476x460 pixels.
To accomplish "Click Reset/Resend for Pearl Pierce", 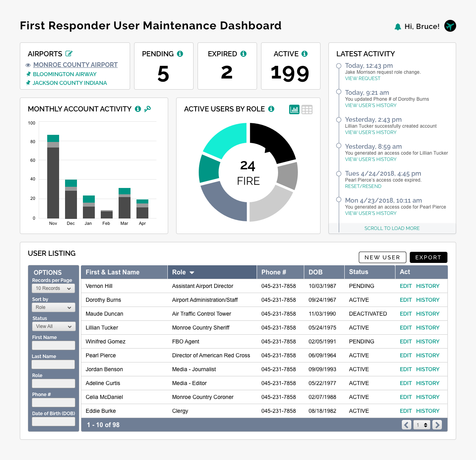I will [363, 186].
